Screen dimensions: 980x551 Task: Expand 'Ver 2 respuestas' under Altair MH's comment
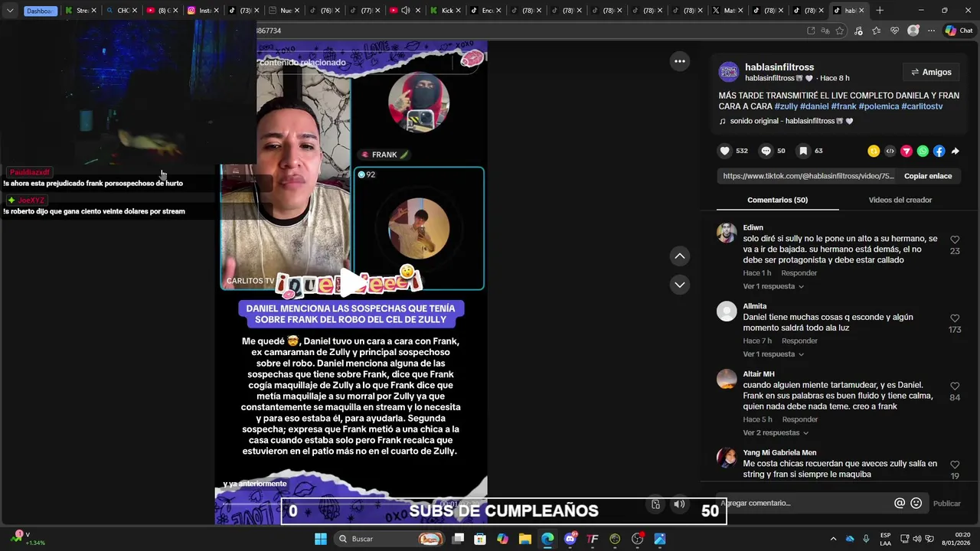776,432
